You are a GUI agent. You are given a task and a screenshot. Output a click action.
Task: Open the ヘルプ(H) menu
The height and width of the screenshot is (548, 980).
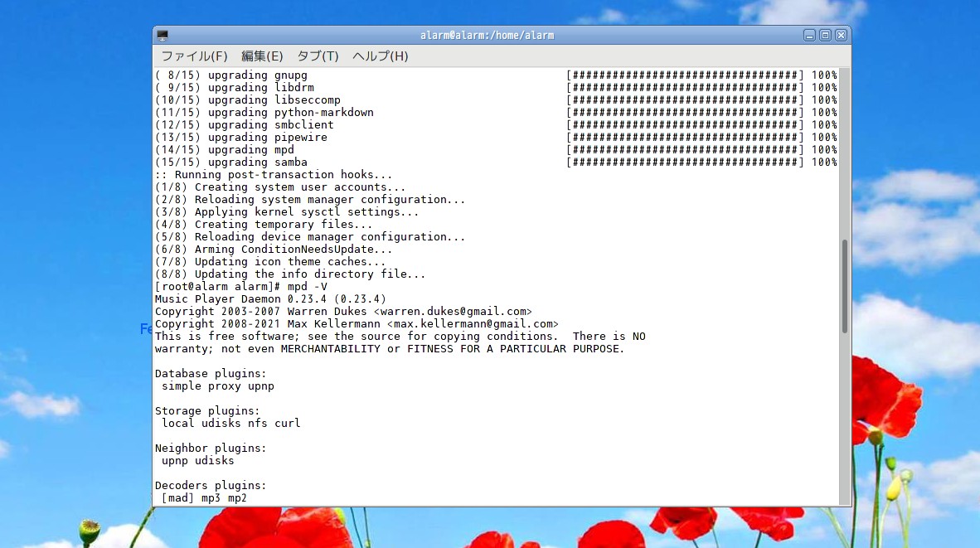(380, 56)
